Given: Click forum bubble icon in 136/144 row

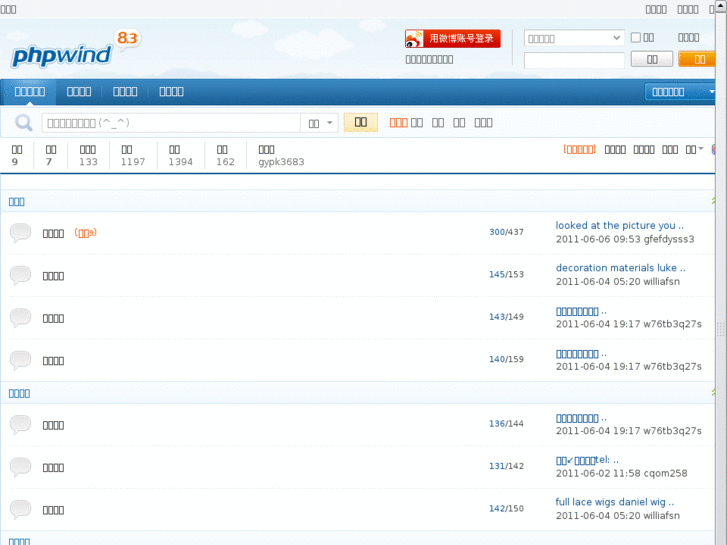Looking at the screenshot, I should (20, 424).
